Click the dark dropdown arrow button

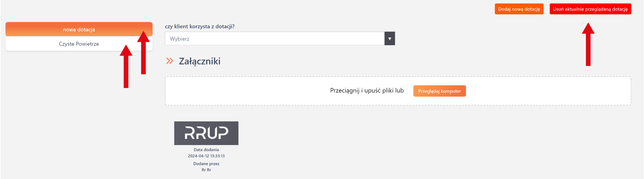[390, 39]
